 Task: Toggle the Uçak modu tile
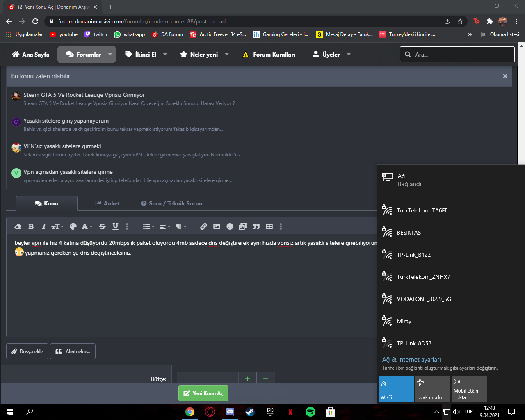point(433,389)
